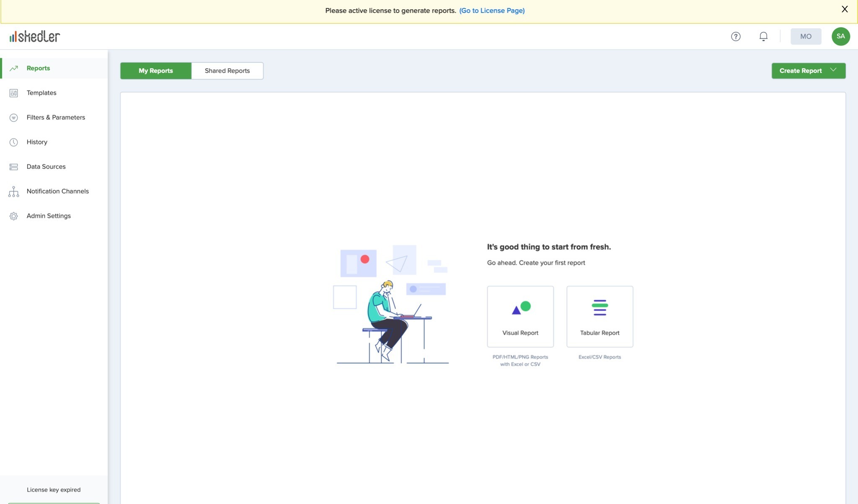
Task: Click the Templates icon in sidebar
Action: pyautogui.click(x=13, y=93)
